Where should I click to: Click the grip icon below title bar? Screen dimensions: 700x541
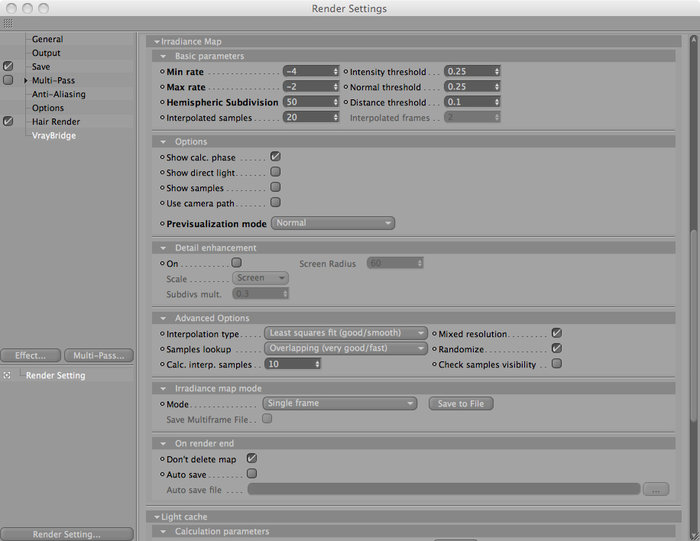8,23
